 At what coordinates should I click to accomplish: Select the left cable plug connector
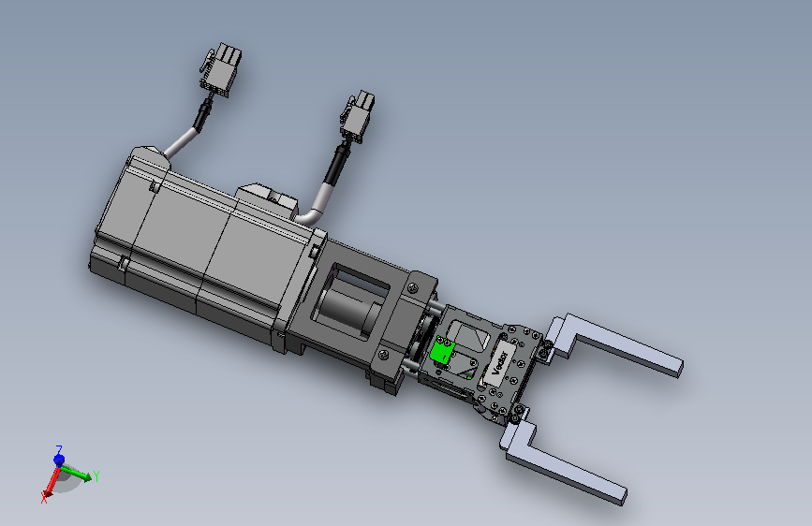click(x=221, y=70)
